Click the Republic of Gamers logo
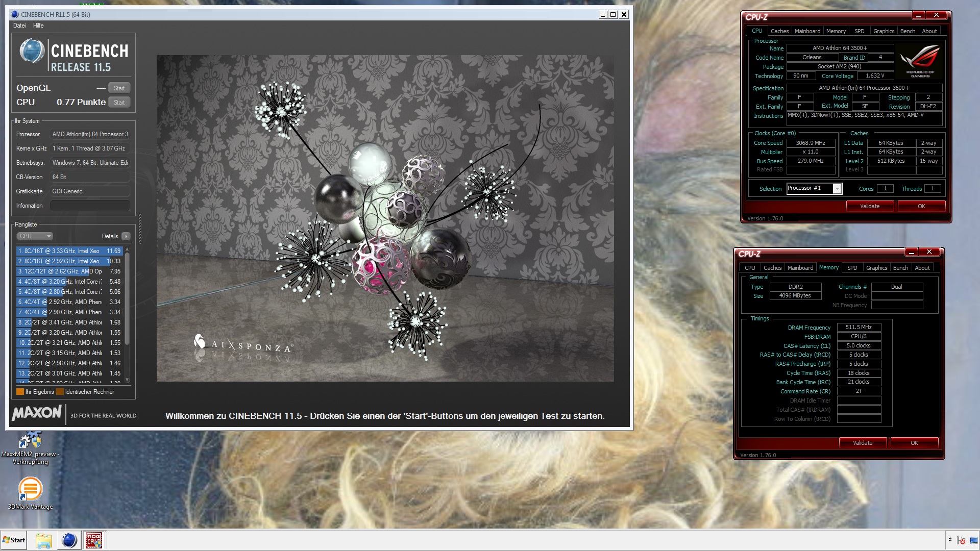This screenshot has height=551, width=980. 920,61
